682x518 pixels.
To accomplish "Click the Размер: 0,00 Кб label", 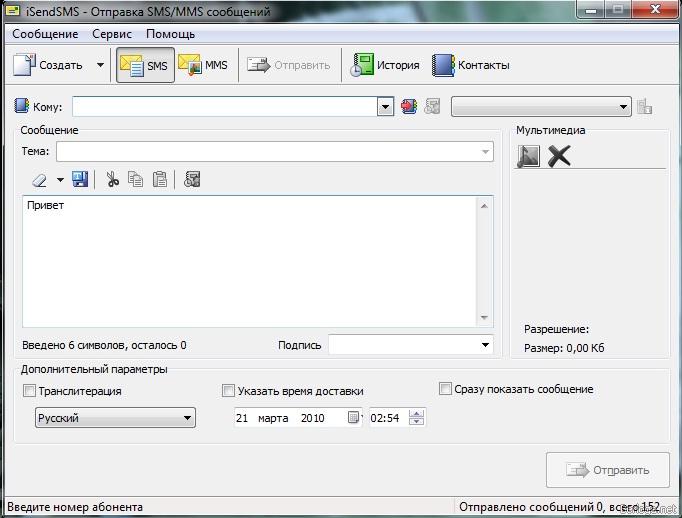I will point(564,348).
